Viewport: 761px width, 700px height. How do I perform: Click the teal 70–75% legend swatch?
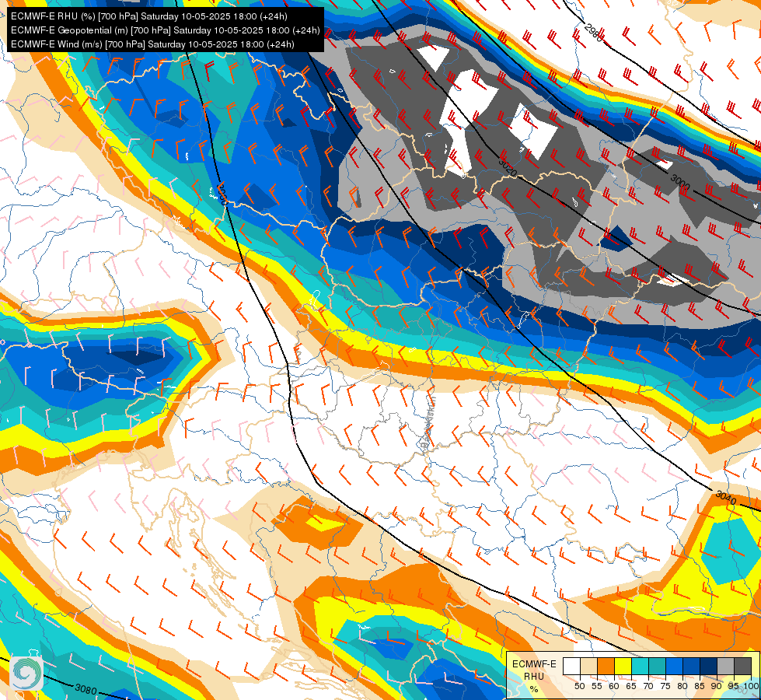click(x=657, y=666)
